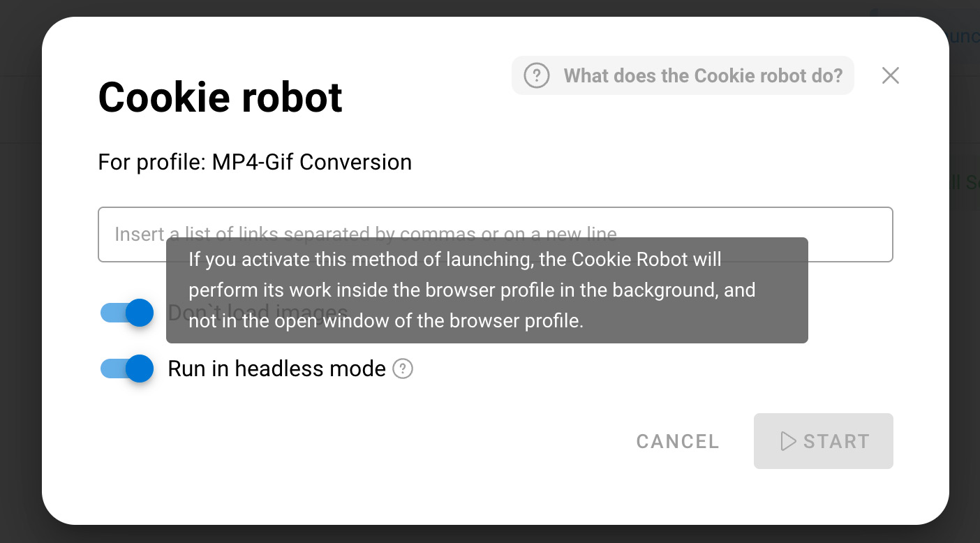This screenshot has height=543, width=980.
Task: Close the Cookie robot dialog with the X
Action: click(890, 75)
